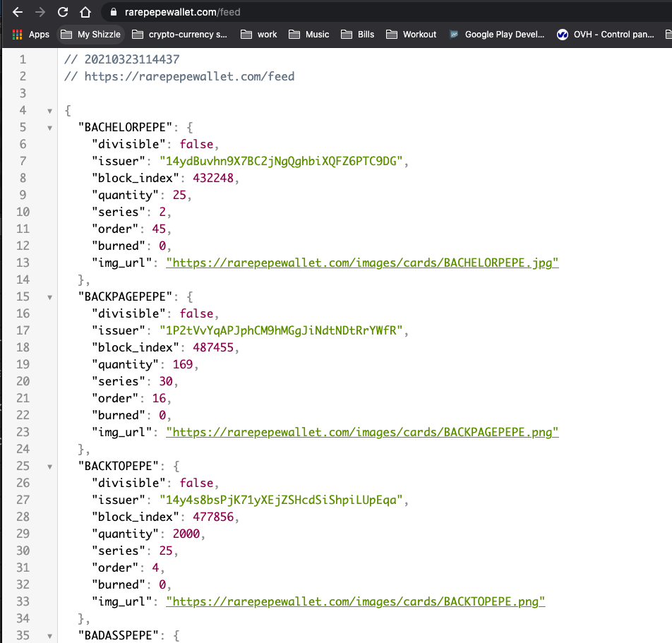
Task: Click line number 25 in gutter
Action: (23, 466)
